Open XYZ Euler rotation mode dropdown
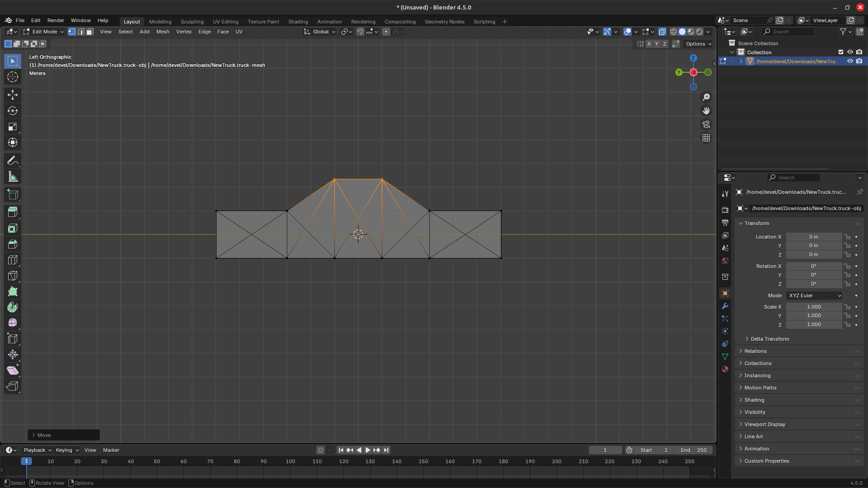 point(814,296)
